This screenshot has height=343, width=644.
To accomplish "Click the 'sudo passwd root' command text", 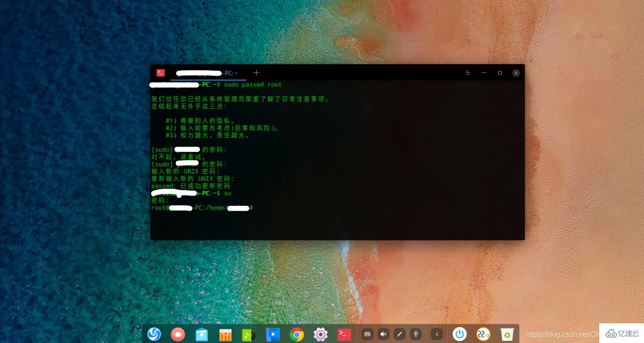I will 253,85.
